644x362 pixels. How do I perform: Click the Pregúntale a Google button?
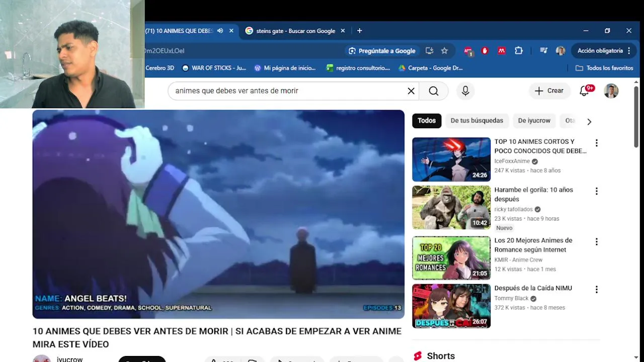coord(382,51)
